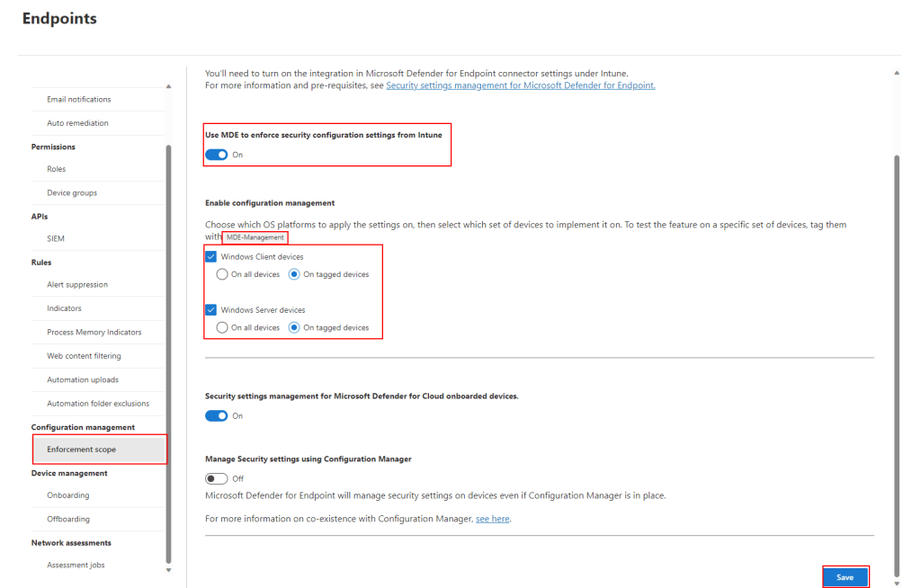This screenshot has height=588, width=921.
Task: Open SIEM under APIs
Action: (56, 238)
